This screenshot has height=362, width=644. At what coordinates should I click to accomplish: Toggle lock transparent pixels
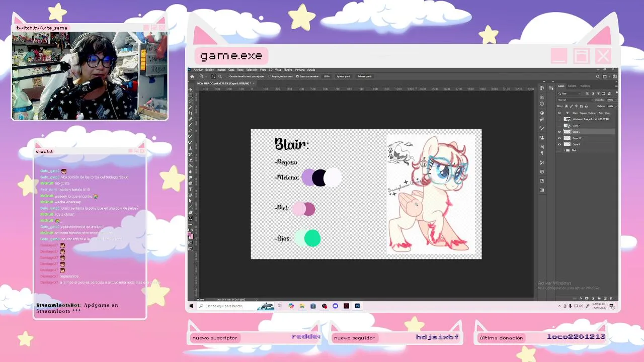[x=567, y=106]
